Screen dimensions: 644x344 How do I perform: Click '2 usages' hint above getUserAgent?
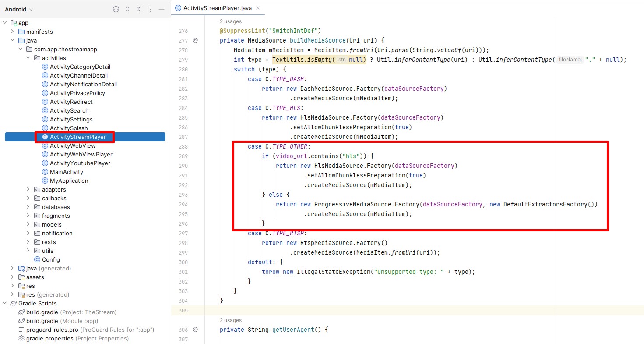click(231, 320)
